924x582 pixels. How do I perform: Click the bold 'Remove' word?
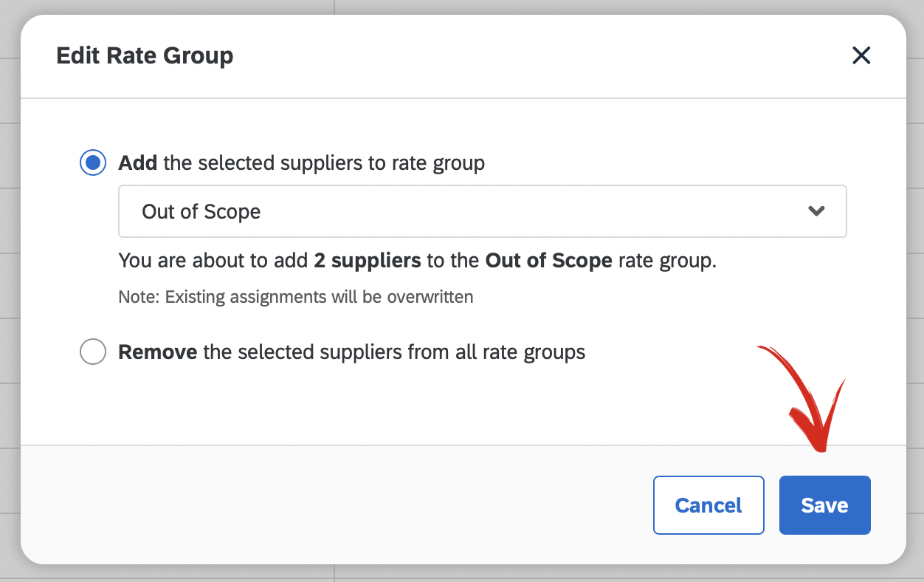[158, 352]
